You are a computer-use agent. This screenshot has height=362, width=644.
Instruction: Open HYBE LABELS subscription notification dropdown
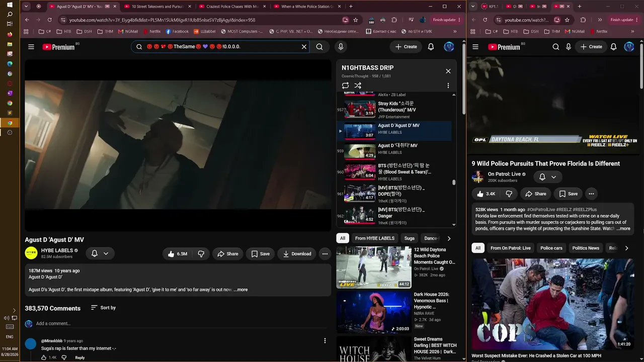[x=100, y=254]
